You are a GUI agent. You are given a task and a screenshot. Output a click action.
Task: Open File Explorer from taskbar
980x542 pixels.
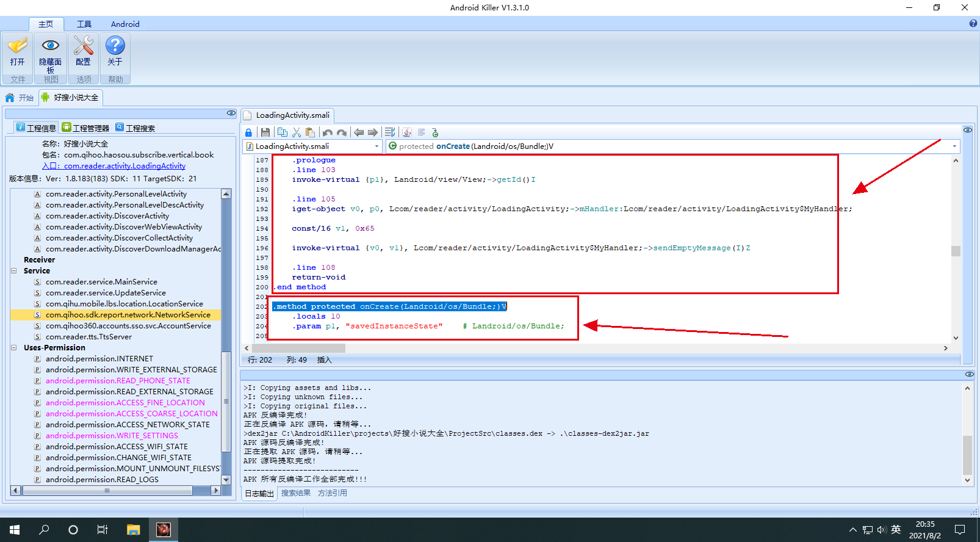click(133, 530)
